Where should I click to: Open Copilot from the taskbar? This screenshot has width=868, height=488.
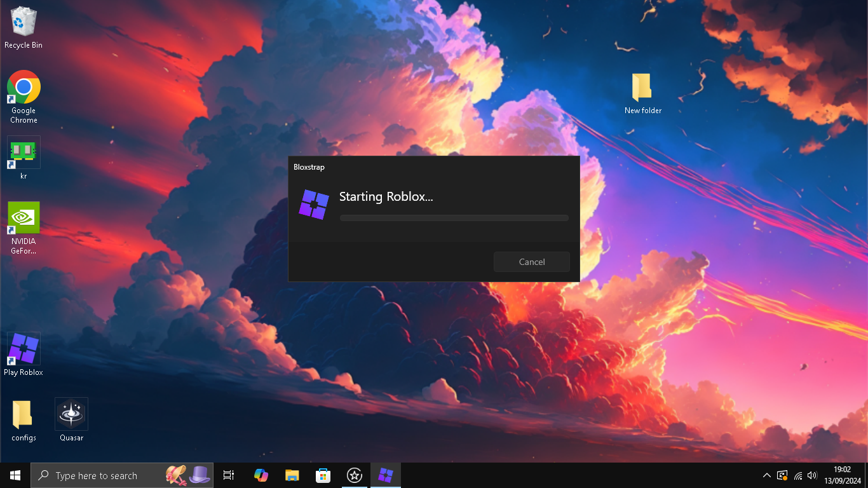[x=261, y=475]
